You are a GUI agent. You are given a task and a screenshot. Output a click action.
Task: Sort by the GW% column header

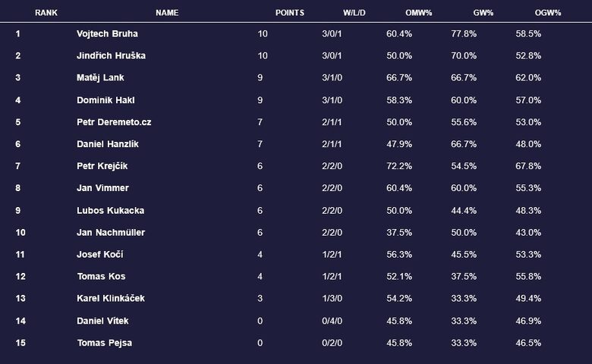(x=461, y=13)
